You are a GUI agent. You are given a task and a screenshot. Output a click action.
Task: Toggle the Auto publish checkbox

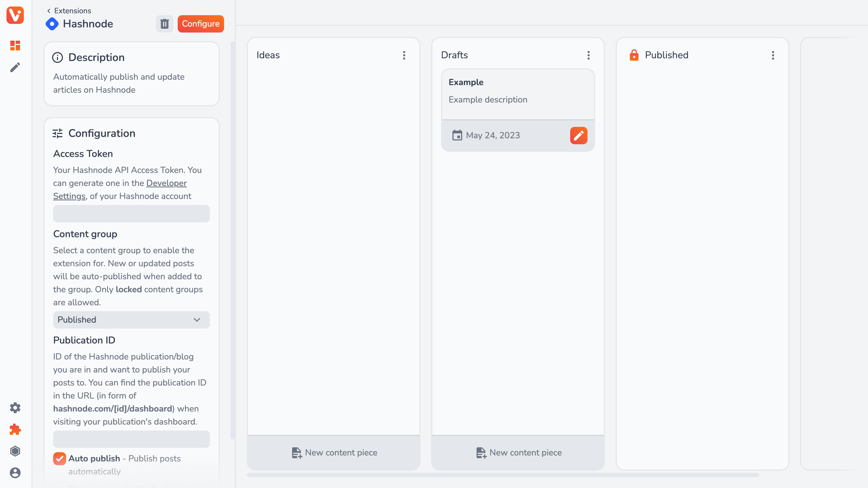click(x=60, y=459)
